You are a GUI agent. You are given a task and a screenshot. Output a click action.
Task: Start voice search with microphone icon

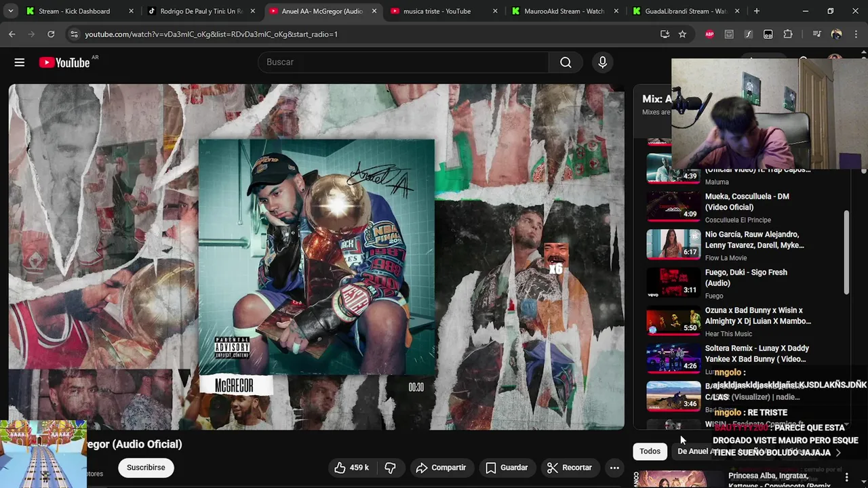602,62
